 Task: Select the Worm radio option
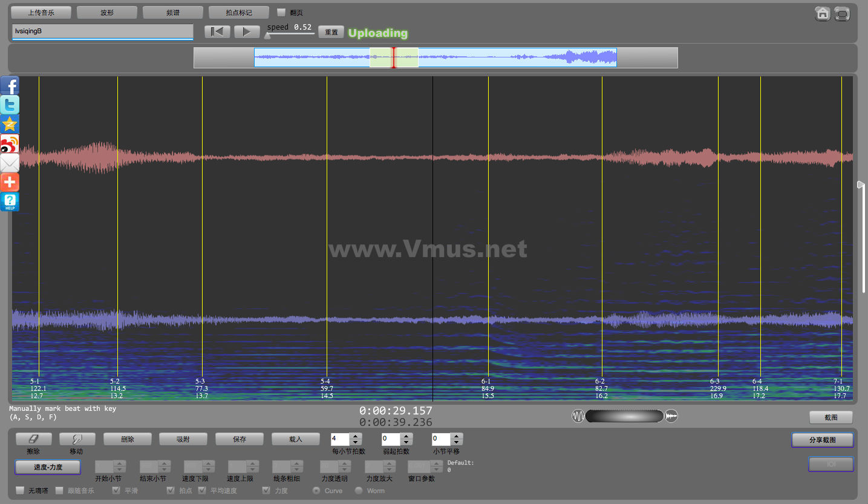click(359, 490)
